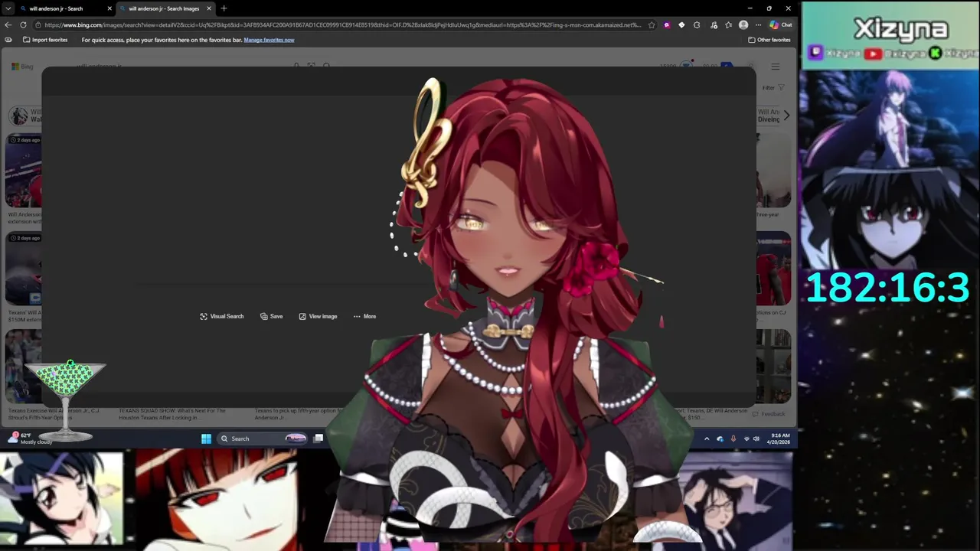
Task: Open the tab actions dropdown menu
Action: [x=8, y=8]
